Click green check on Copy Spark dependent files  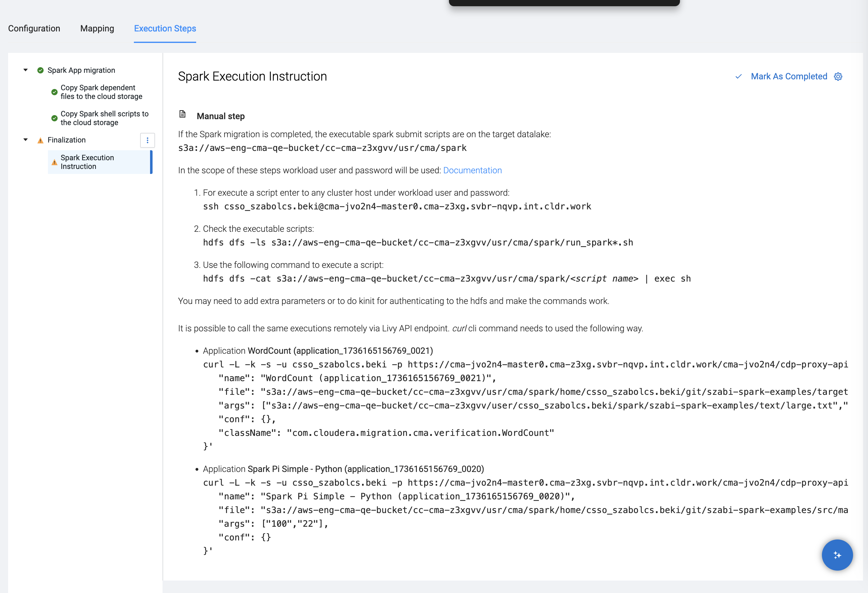[54, 92]
